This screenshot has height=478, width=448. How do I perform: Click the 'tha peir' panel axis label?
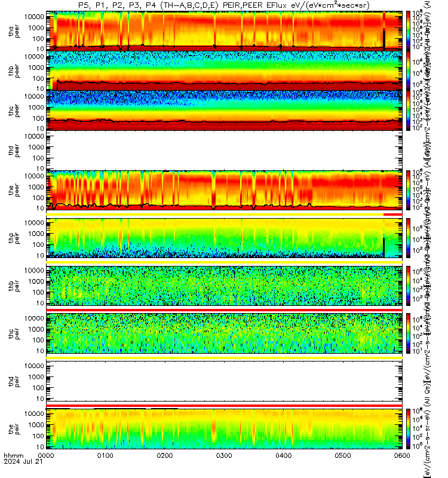coord(14,238)
